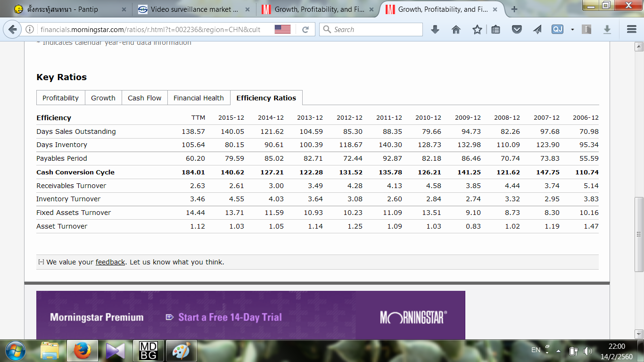Screen dimensions: 644x362
Task: Open Firefox downloads arrow icon
Action: 435,29
